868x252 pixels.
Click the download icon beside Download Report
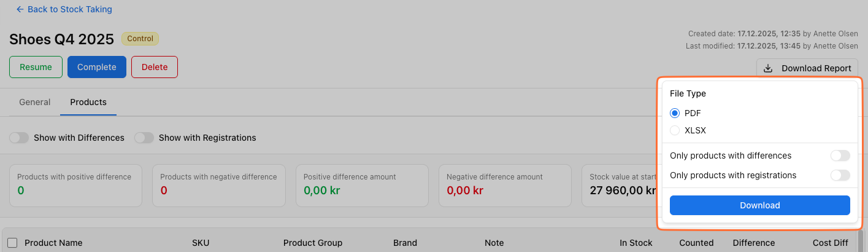pos(768,68)
